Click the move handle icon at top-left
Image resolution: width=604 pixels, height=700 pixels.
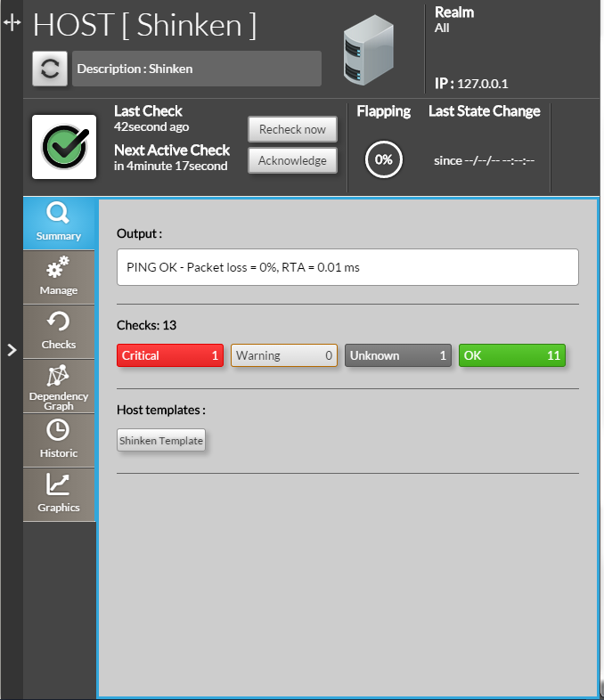pyautogui.click(x=12, y=23)
